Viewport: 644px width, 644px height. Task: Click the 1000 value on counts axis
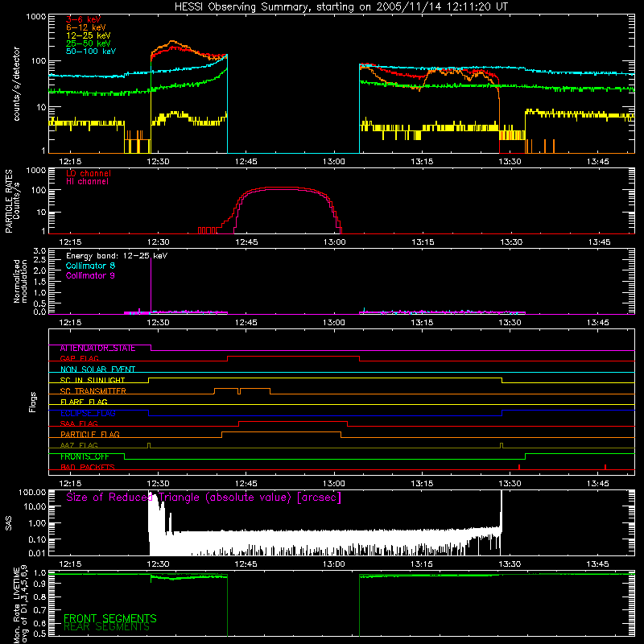coord(36,17)
